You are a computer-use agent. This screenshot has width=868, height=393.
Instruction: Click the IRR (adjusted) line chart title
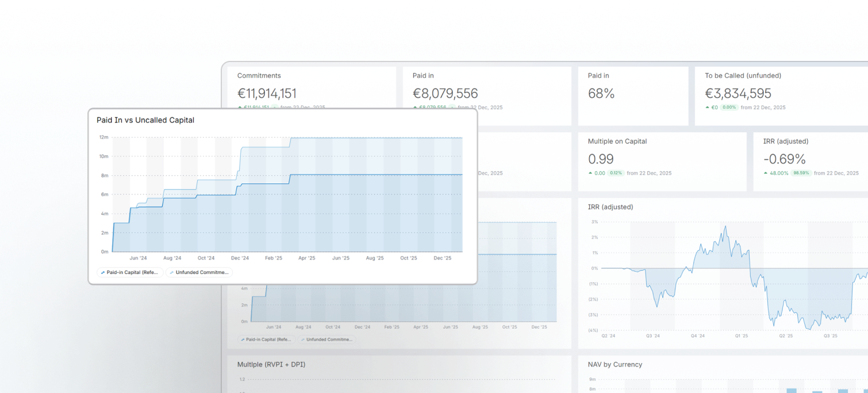[610, 207]
